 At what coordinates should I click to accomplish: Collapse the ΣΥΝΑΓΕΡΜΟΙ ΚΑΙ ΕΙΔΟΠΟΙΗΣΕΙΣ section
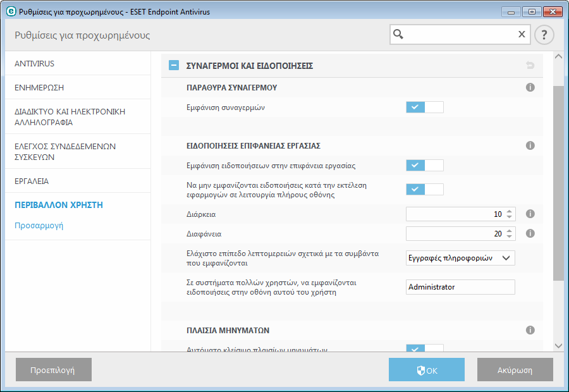tap(174, 65)
